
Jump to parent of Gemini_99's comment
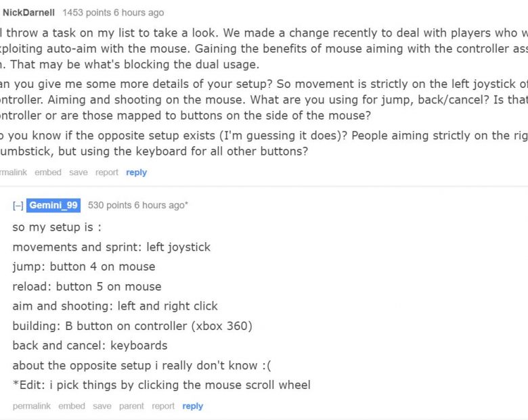(131, 406)
